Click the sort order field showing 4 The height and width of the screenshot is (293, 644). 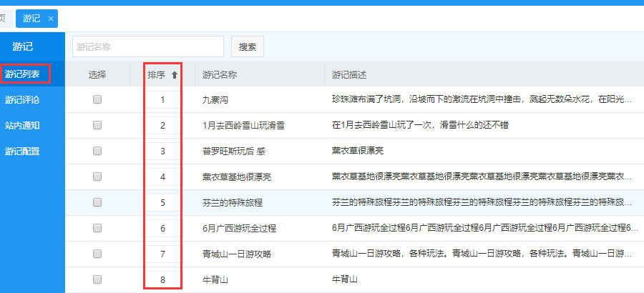pyautogui.click(x=162, y=177)
